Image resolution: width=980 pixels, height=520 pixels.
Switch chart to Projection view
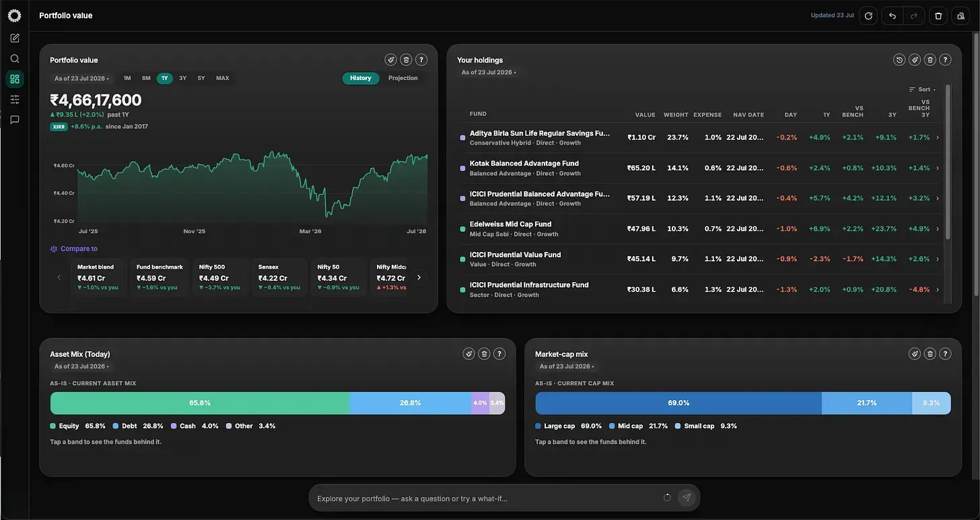(403, 78)
